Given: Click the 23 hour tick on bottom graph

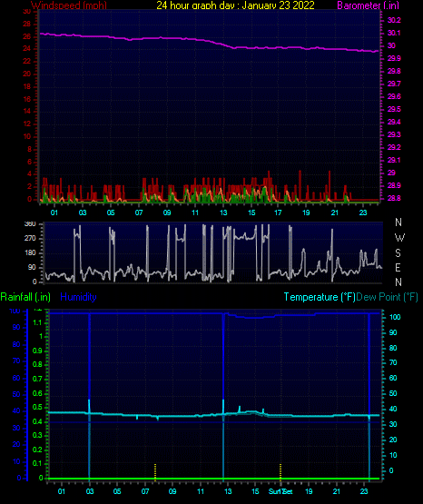Looking at the screenshot, I should [x=364, y=491].
